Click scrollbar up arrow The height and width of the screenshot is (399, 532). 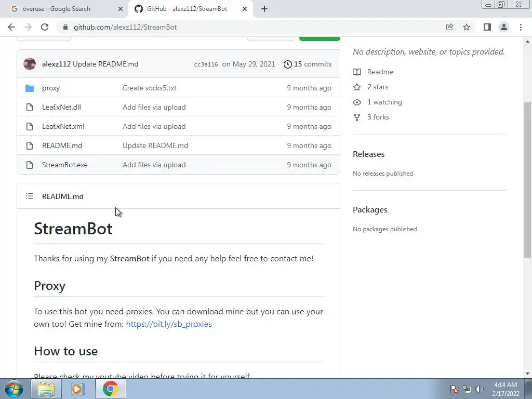point(527,42)
